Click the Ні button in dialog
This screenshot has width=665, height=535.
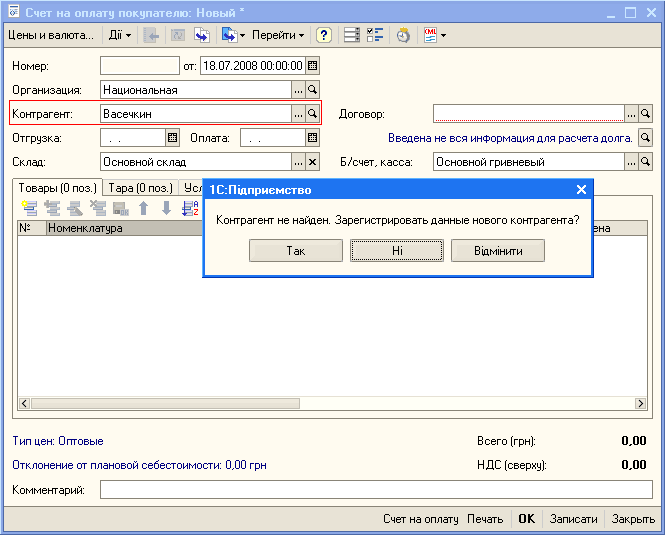[x=397, y=250]
